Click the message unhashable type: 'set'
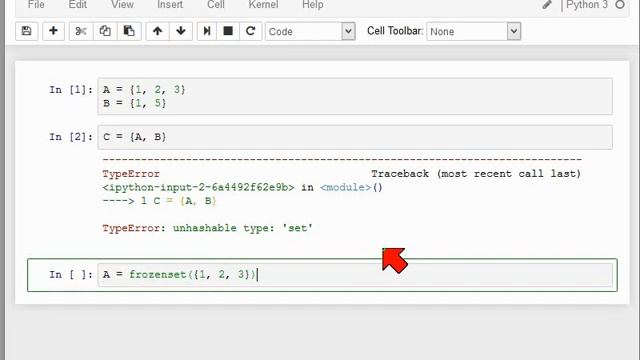This screenshot has height=360, width=640. click(x=242, y=228)
